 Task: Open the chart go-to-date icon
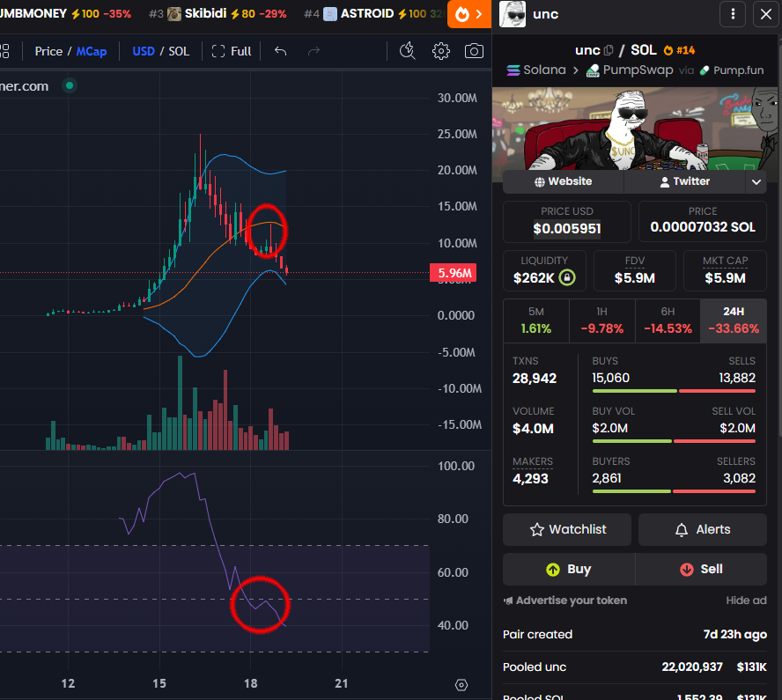click(461, 685)
